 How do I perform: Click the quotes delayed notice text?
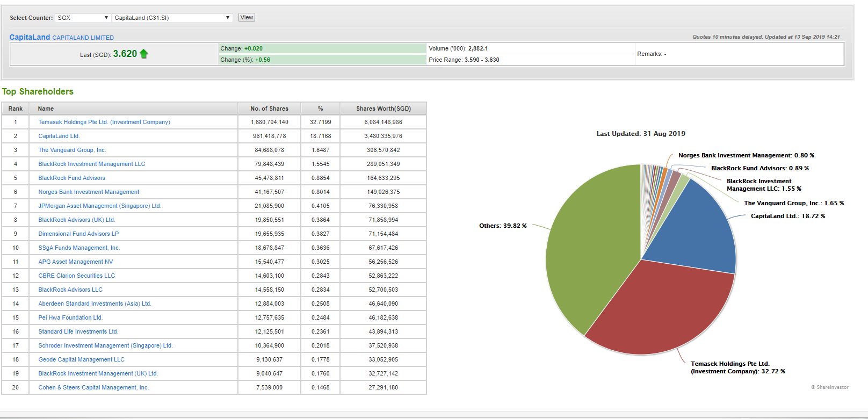[766, 37]
